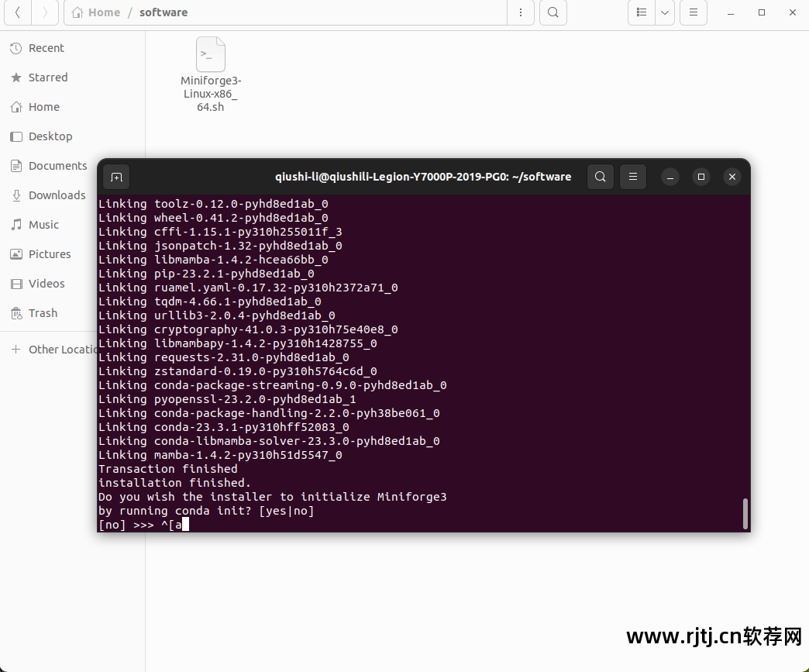Click the Documents sidebar icon
809x672 pixels.
click(16, 166)
